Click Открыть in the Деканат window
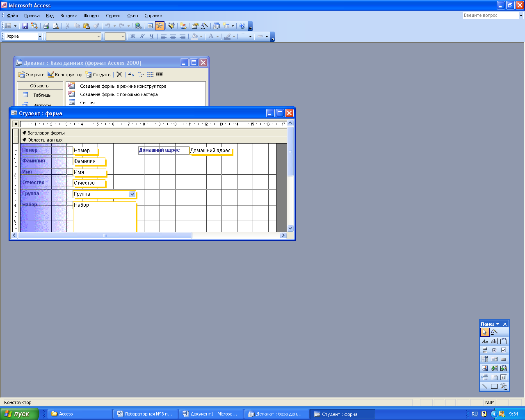525x420 pixels. pos(31,75)
